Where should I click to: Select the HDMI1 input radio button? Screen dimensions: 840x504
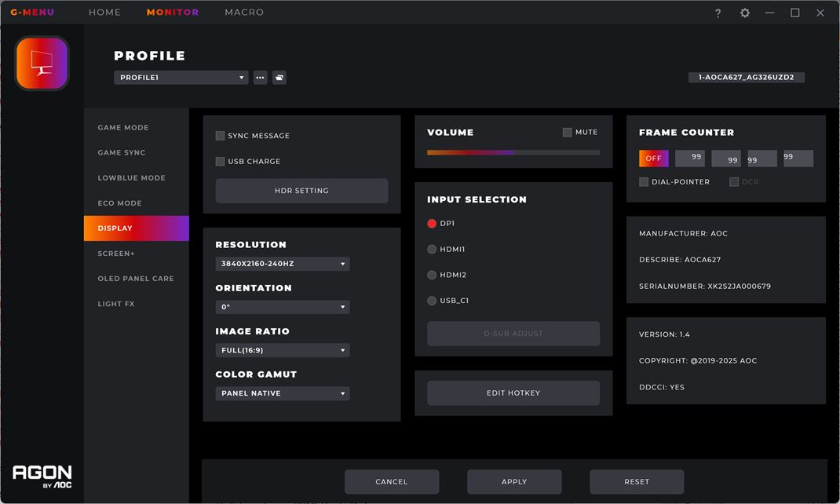pyautogui.click(x=432, y=249)
